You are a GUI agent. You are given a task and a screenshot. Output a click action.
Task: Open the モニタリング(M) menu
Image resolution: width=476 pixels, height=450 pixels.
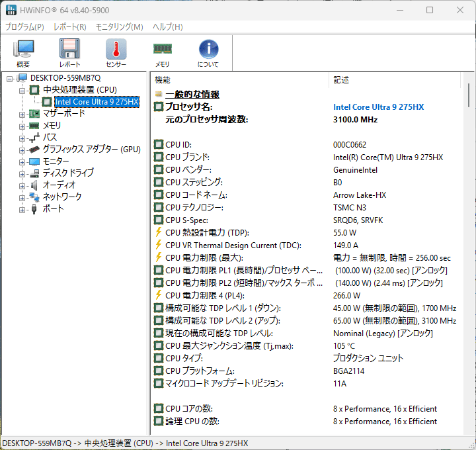[119, 27]
